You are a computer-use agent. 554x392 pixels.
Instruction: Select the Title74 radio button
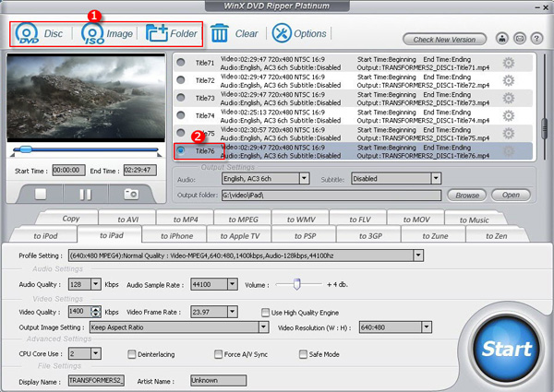pos(181,115)
